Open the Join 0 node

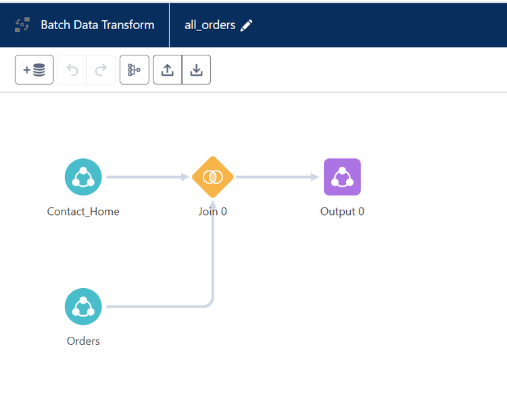[213, 177]
